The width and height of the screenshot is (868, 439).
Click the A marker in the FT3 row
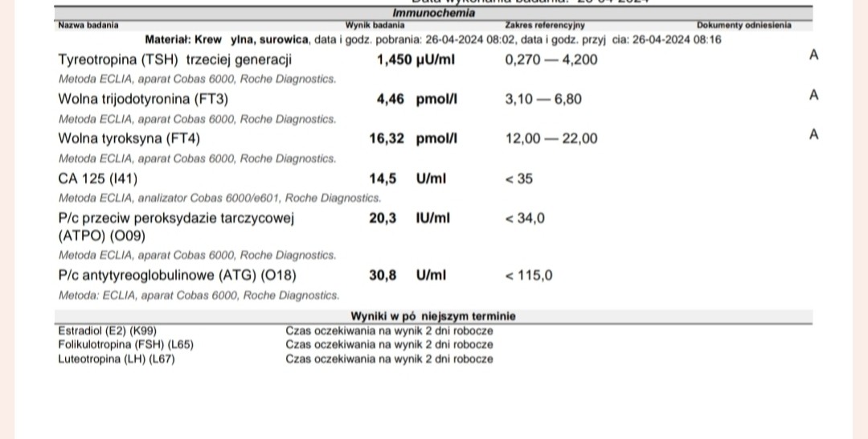[813, 95]
